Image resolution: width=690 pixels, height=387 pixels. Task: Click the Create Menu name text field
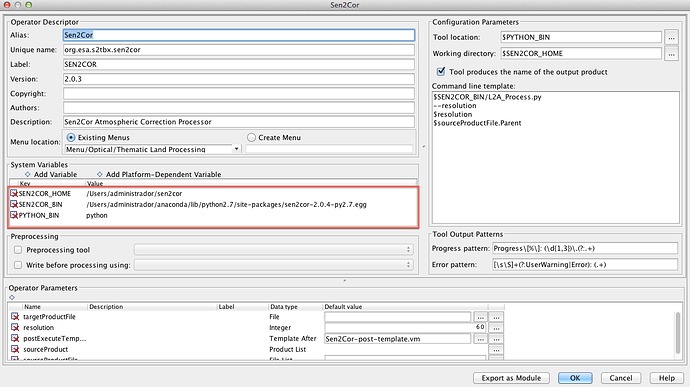(329, 149)
